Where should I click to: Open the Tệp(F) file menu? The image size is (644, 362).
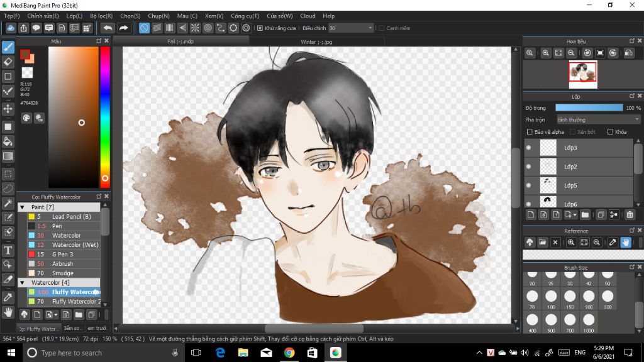12,16
